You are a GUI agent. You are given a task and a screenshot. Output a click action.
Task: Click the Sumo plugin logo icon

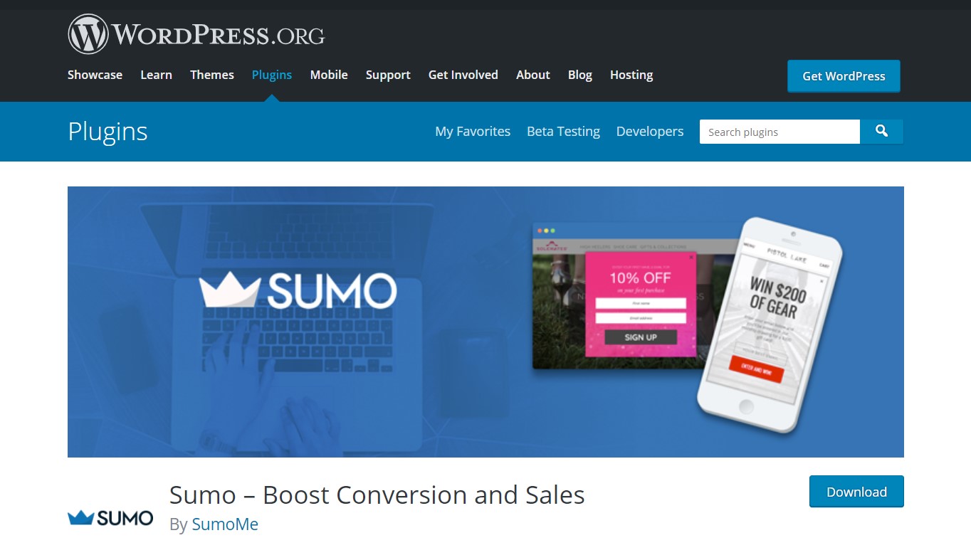tap(110, 517)
